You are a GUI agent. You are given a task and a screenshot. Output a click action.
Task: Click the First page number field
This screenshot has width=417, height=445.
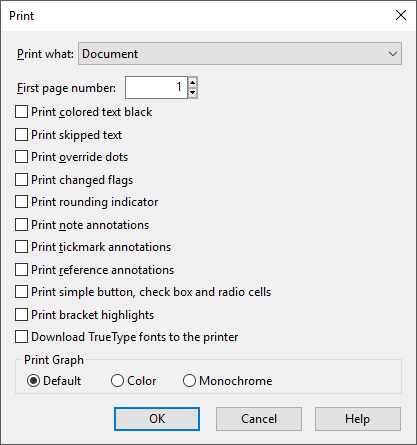[x=156, y=88]
